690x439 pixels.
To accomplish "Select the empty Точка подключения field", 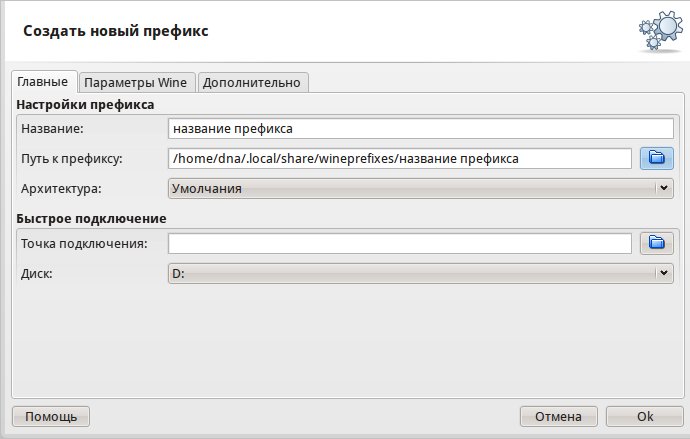I will coord(400,243).
